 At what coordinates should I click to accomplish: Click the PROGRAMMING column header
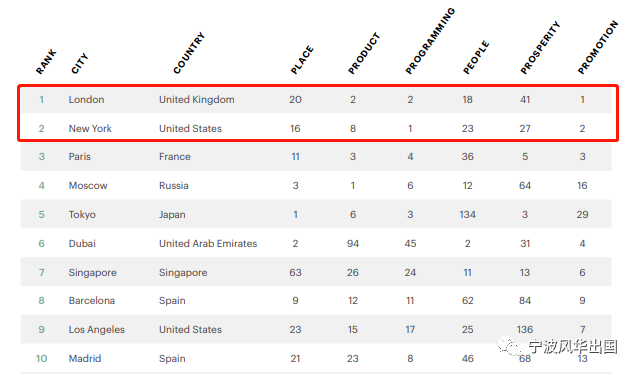coord(430,41)
